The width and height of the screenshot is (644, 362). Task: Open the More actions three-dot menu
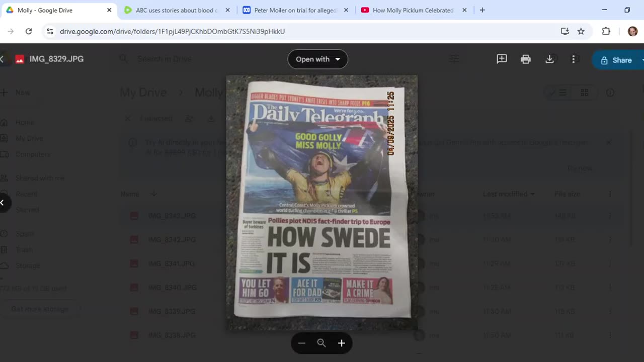574,59
